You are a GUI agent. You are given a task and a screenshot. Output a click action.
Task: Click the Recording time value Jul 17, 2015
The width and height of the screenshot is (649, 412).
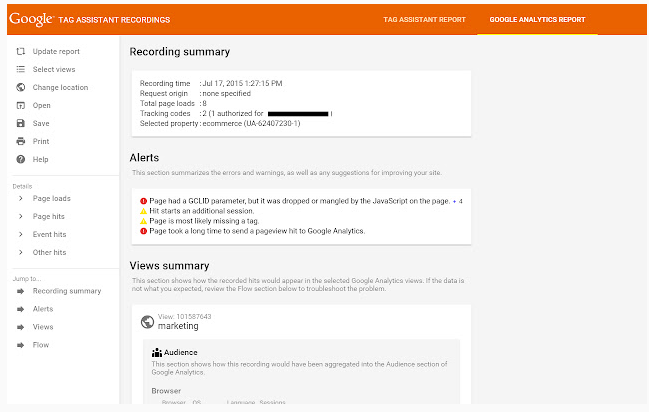point(242,83)
